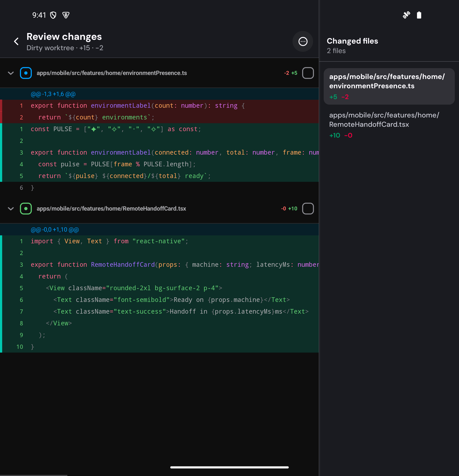This screenshot has height=476, width=459.
Task: Tap the shield icon in status bar
Action: [53, 15]
